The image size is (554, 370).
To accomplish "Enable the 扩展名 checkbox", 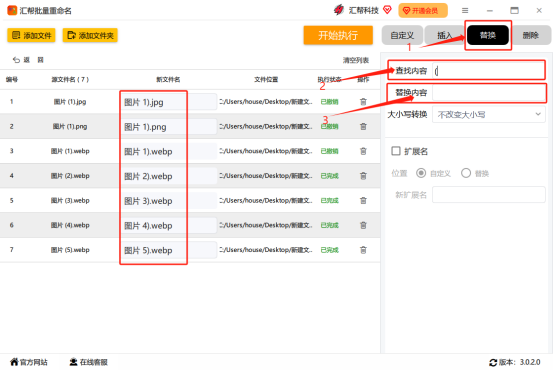I will tap(396, 151).
